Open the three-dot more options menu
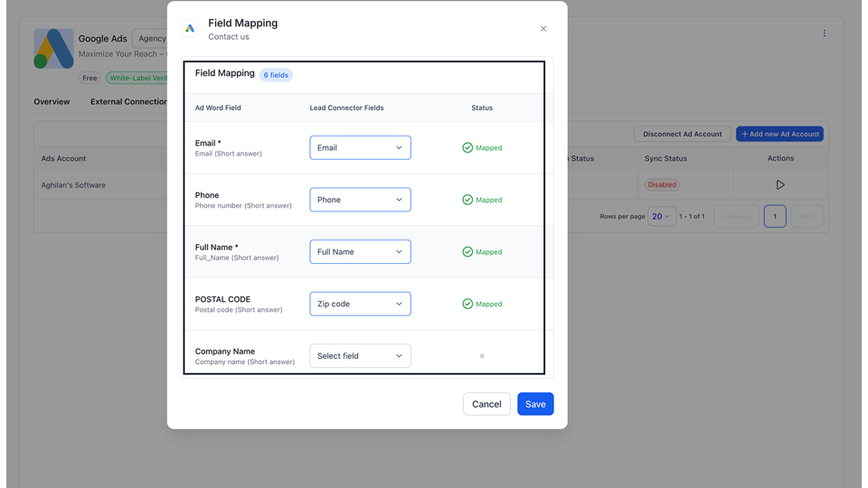 click(x=824, y=33)
